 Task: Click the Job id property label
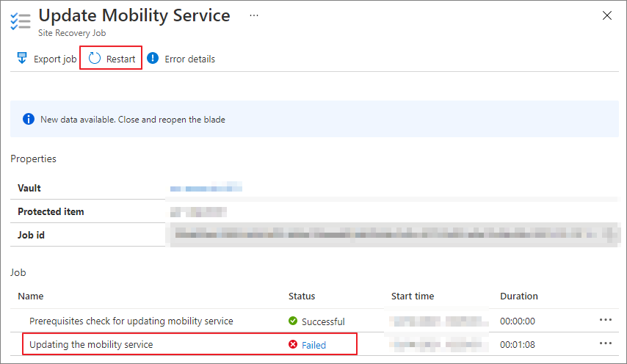tap(31, 235)
